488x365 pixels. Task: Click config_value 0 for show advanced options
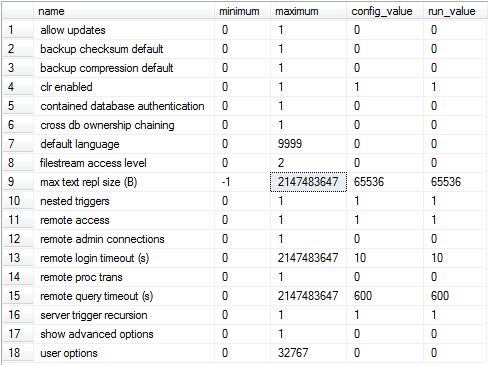(385, 334)
